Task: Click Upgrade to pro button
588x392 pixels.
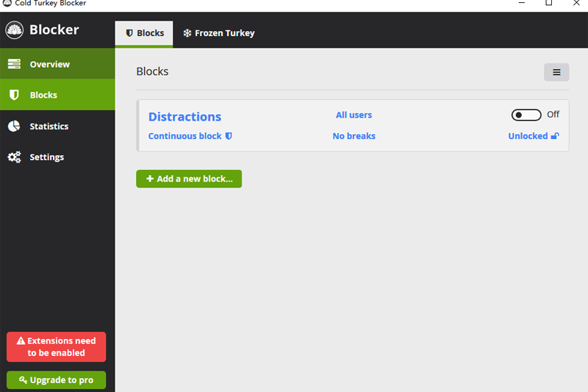Action: point(56,380)
